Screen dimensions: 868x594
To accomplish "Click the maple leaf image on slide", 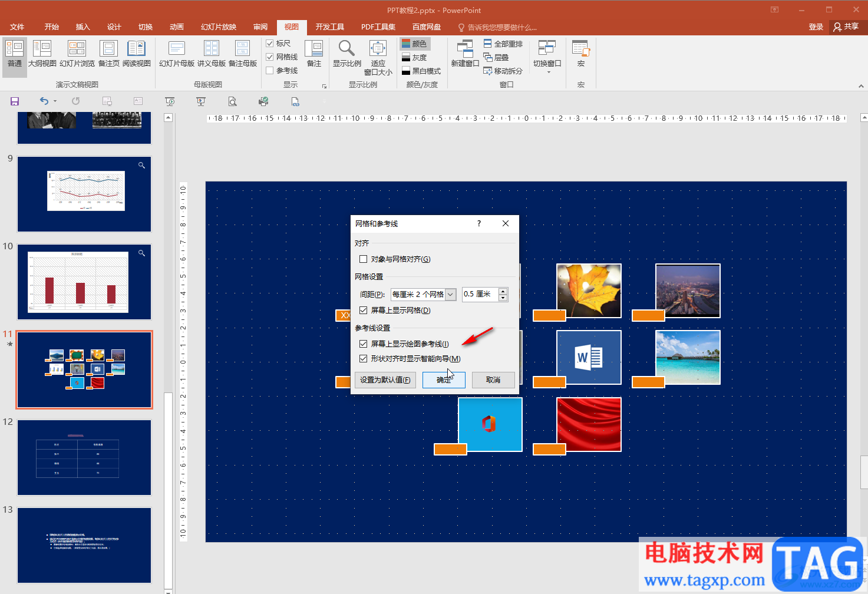I will coord(589,291).
